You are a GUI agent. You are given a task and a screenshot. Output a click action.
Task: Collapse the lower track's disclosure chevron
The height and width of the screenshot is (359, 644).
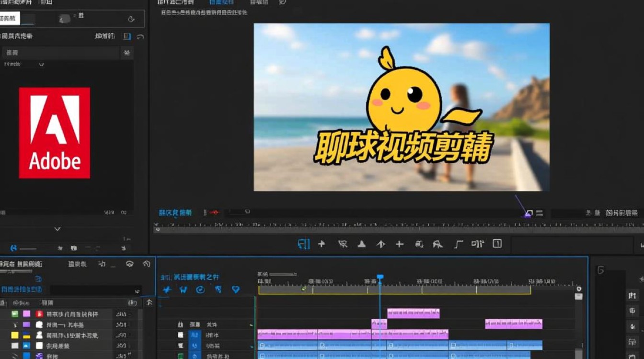point(251,346)
